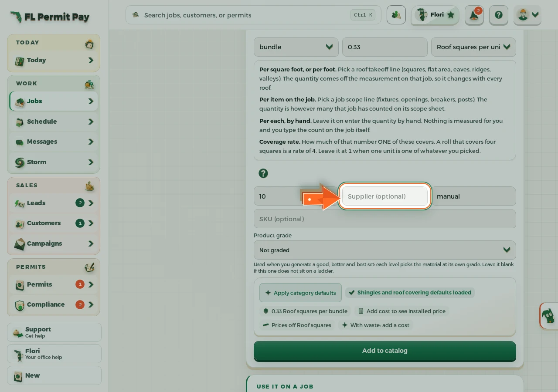
Task: Click 'Prices off Roof squares' chip
Action: click(297, 325)
